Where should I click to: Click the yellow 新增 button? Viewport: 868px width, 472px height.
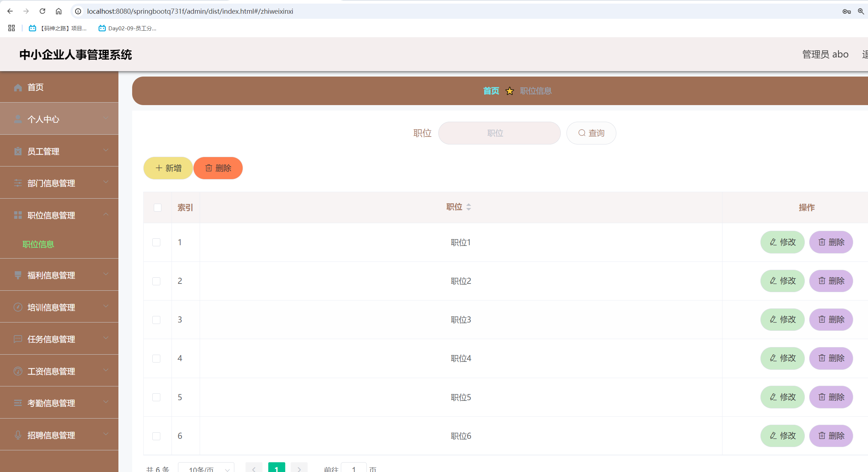168,168
